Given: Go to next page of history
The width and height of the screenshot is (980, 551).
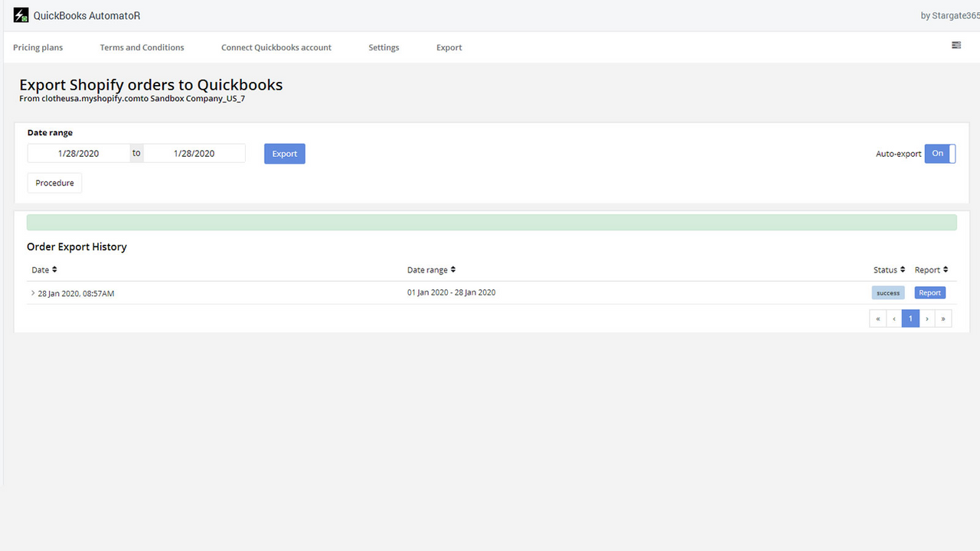Looking at the screenshot, I should [927, 318].
